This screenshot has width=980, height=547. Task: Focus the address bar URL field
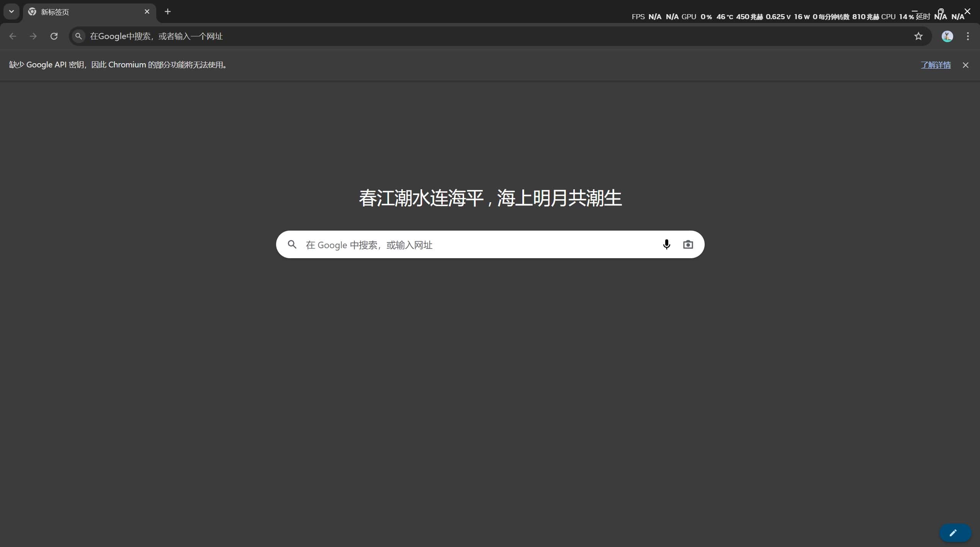coord(460,36)
